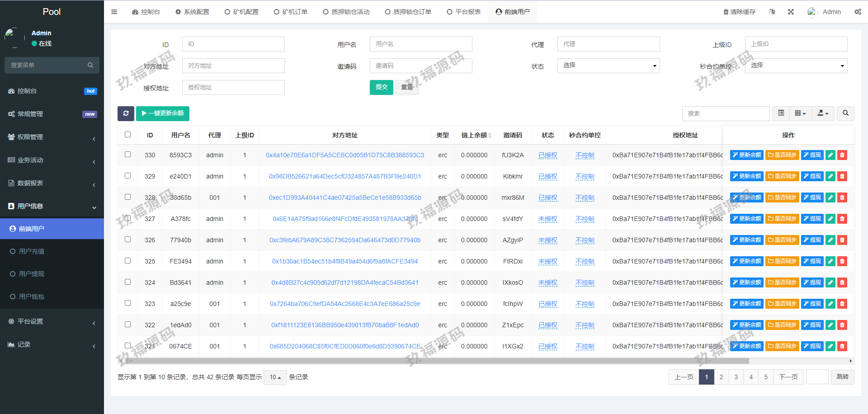This screenshot has width=868, height=414.
Task: Open the 状态 filter dropdown
Action: coord(608,66)
